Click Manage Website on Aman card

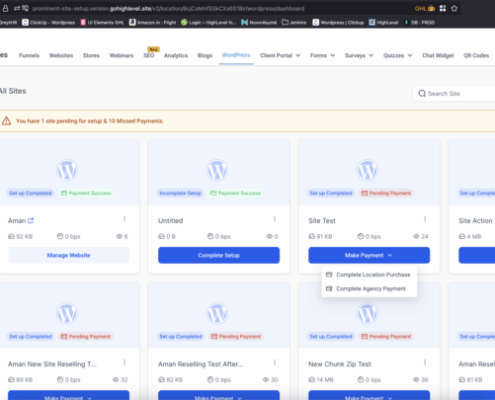(x=69, y=255)
